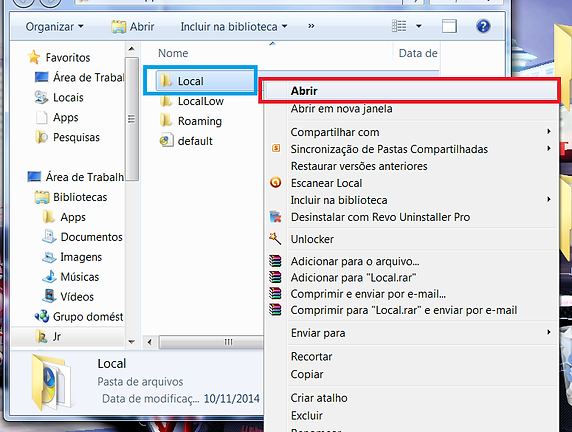Select the Área de Trabalho root node

point(76,177)
